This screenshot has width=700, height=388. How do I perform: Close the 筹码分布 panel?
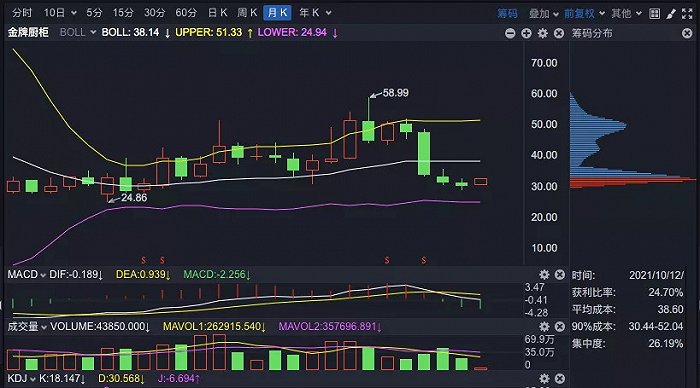[x=687, y=33]
